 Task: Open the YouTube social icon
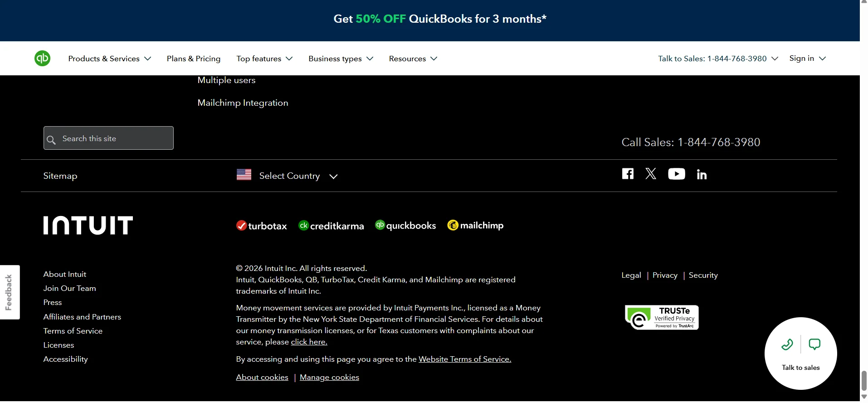click(676, 174)
